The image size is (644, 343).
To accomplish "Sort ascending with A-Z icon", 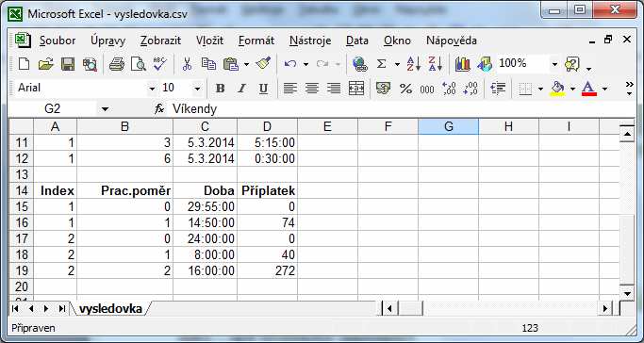I will pyautogui.click(x=413, y=64).
